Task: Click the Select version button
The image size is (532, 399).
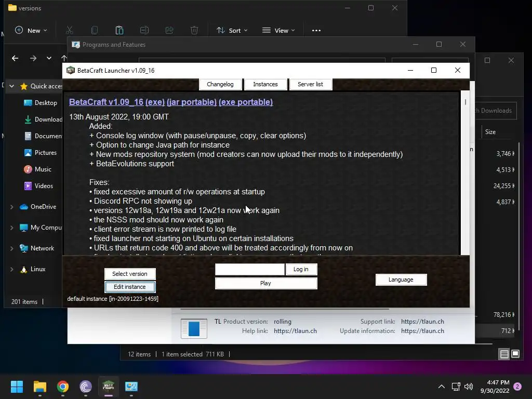Action: point(130,274)
